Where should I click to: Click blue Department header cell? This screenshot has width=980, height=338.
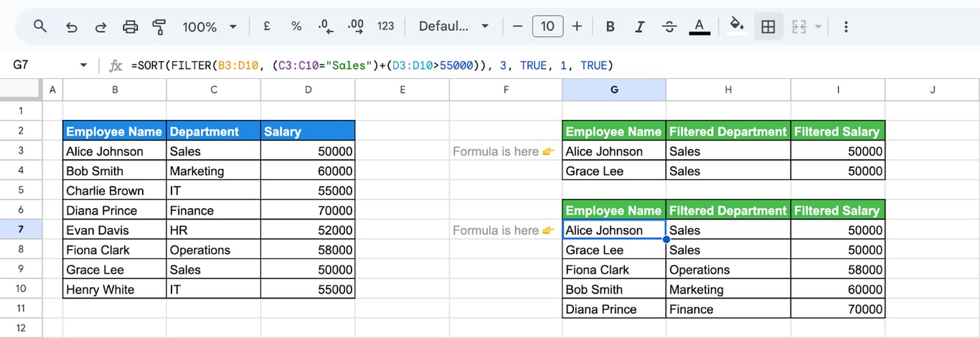pyautogui.click(x=214, y=131)
